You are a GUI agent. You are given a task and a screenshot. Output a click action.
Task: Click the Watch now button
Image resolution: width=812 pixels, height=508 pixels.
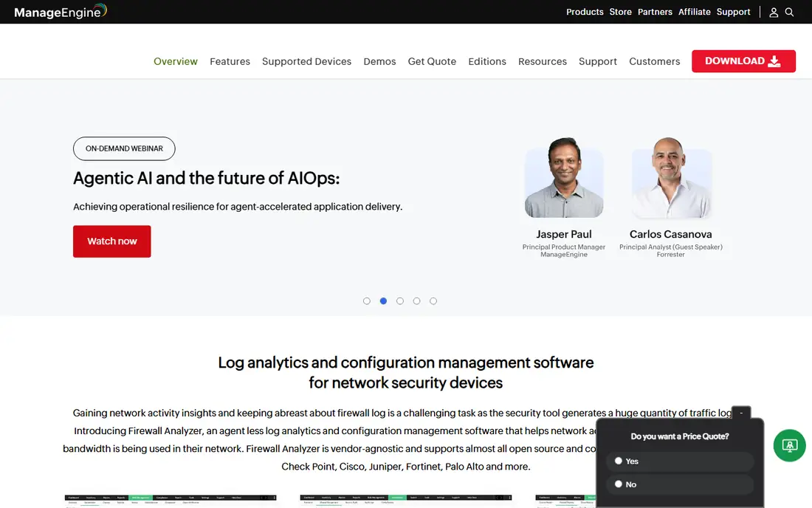pos(112,241)
